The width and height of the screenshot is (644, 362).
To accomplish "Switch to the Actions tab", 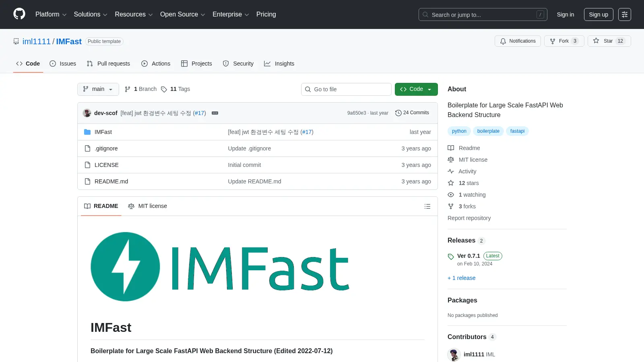I will coord(156,64).
